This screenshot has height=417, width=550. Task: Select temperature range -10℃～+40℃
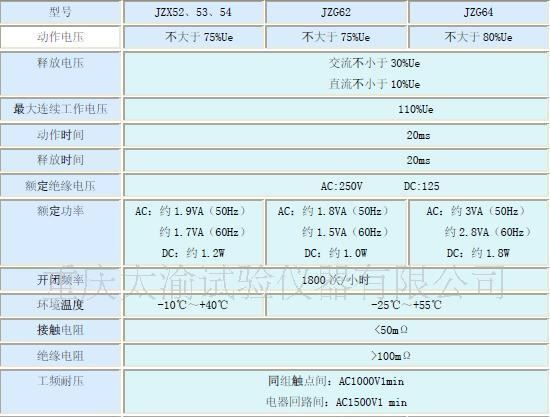pos(193,305)
